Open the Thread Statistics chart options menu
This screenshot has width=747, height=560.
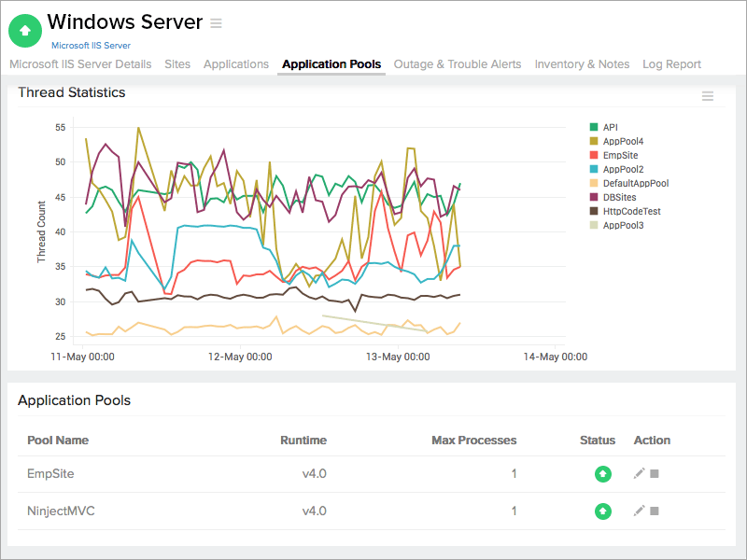click(x=708, y=96)
